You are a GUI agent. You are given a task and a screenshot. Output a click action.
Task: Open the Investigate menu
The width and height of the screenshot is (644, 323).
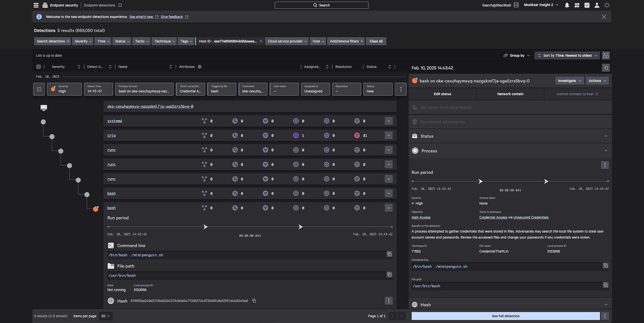tap(569, 81)
